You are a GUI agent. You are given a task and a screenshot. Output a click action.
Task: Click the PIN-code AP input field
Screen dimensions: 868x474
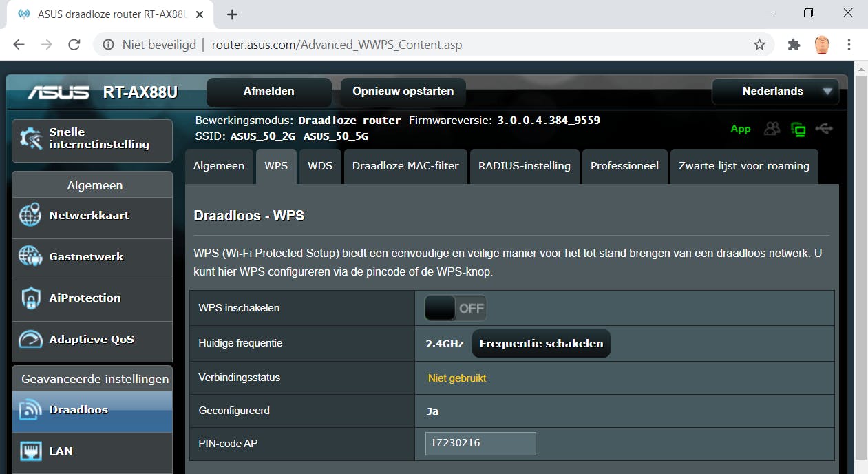[x=480, y=444]
